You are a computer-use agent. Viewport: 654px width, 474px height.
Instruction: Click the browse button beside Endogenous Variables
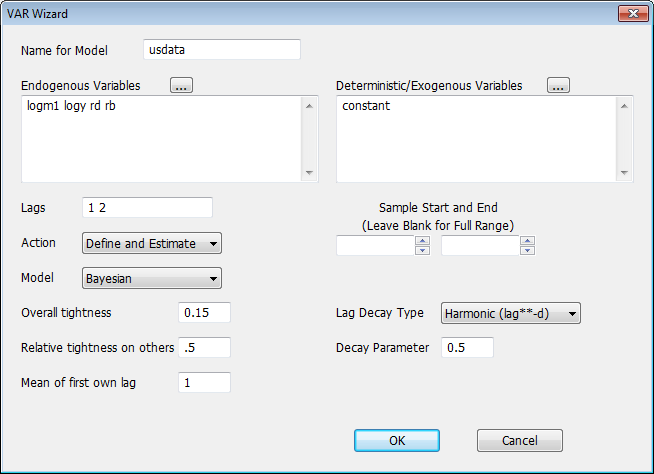coord(181,86)
